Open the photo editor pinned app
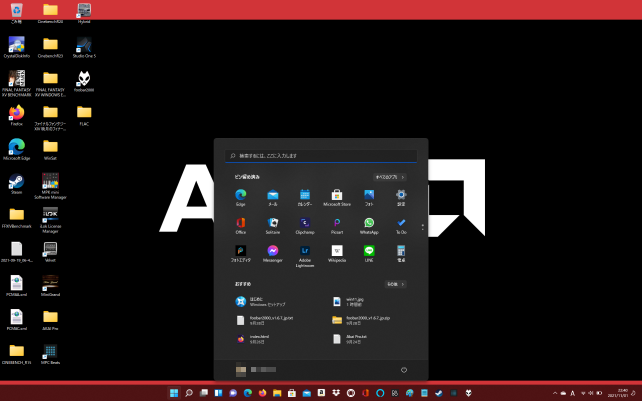Screen dimensions: 642x401 click(x=240, y=254)
